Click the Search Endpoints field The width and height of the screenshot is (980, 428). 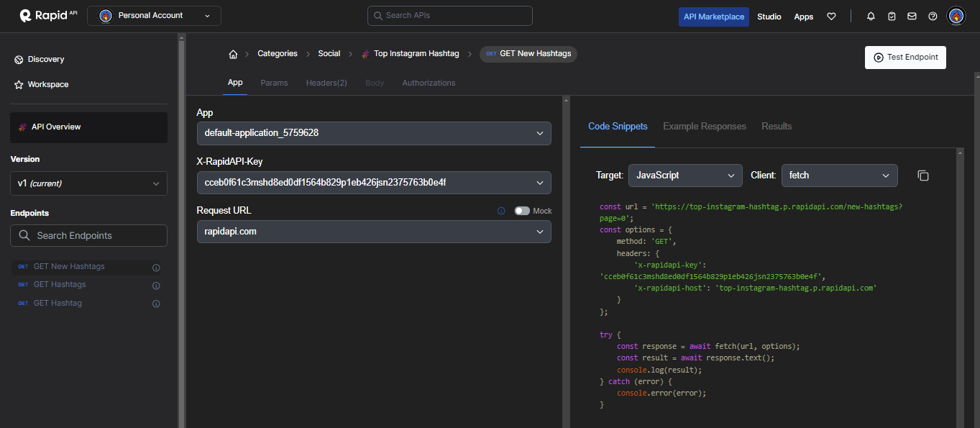pos(88,235)
